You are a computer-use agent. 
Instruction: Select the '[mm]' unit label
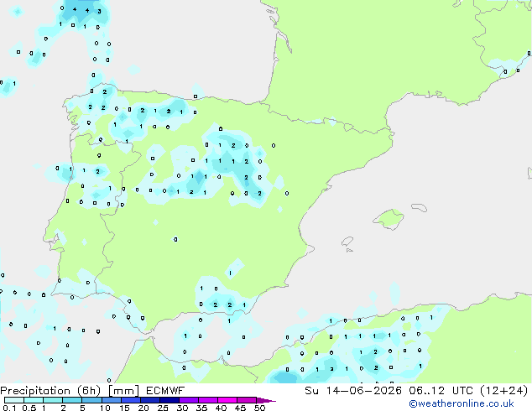point(123,391)
